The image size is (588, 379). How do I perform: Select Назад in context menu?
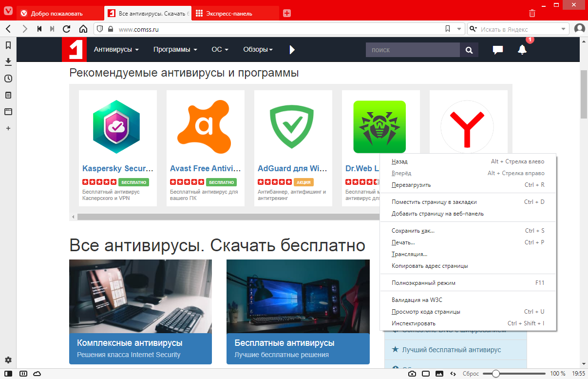pyautogui.click(x=468, y=161)
